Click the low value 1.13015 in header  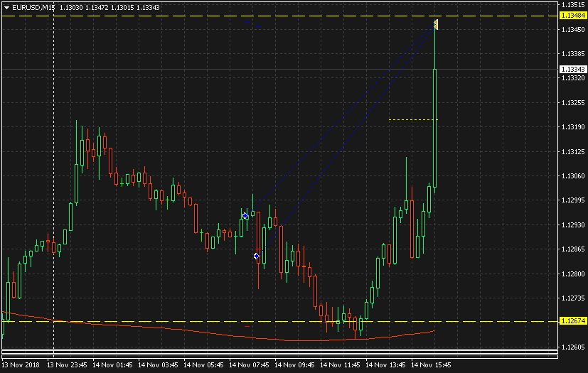pos(122,8)
